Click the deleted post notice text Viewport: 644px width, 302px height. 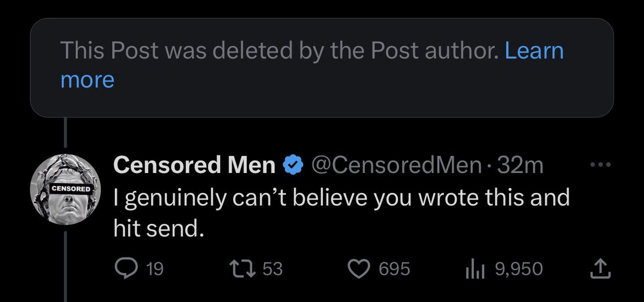pyautogui.click(x=279, y=51)
